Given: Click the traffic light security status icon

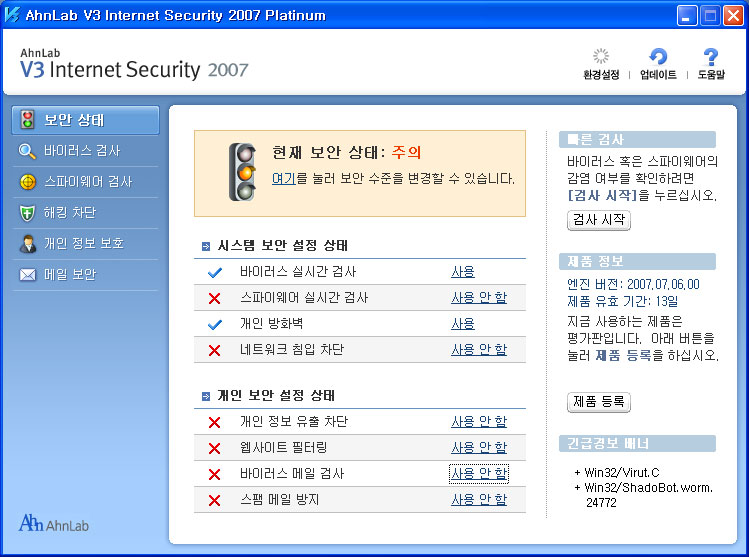Looking at the screenshot, I should pyautogui.click(x=243, y=172).
